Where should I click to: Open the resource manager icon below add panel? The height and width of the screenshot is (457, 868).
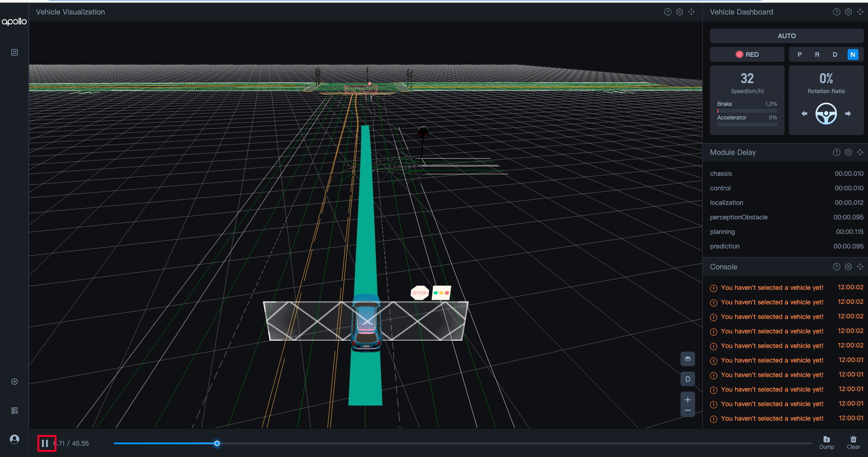pos(15,411)
